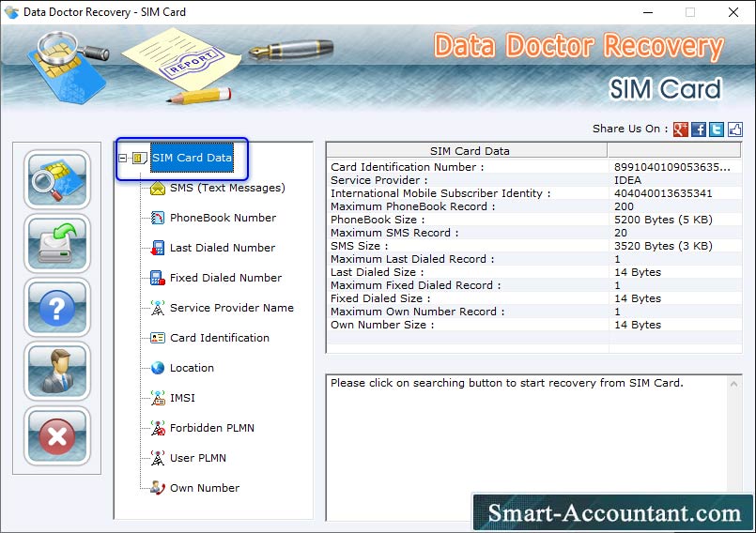Select SIM Card Data root node
The image size is (756, 533).
pyautogui.click(x=192, y=158)
